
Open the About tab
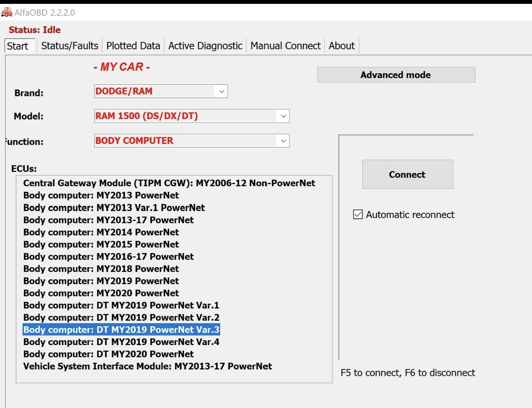(342, 46)
